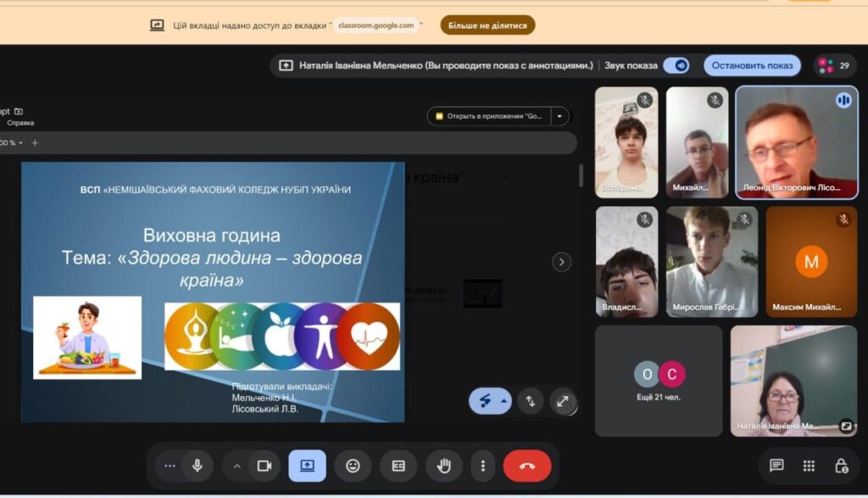
Task: Open the camera options chevron
Action: 237,466
